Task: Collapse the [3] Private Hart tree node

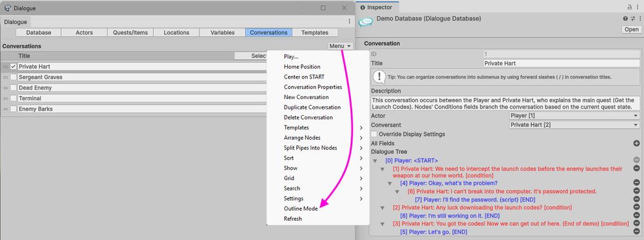Action: point(383,224)
